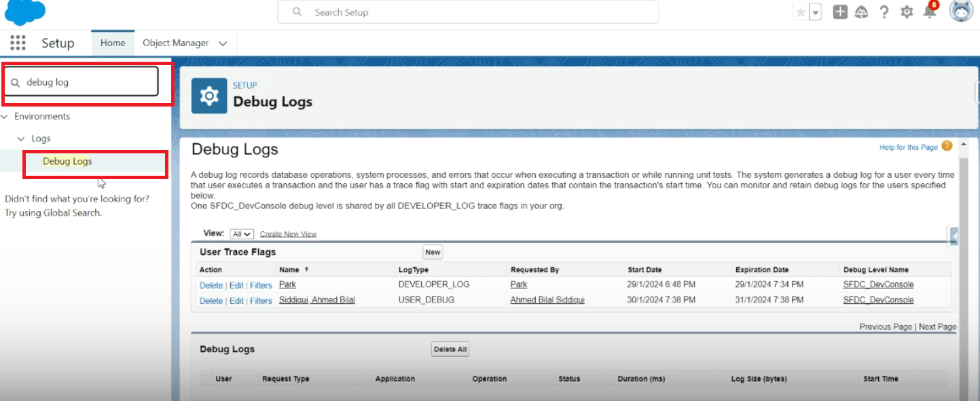Open the Help for this Page link
The image size is (980, 401).
point(909,147)
